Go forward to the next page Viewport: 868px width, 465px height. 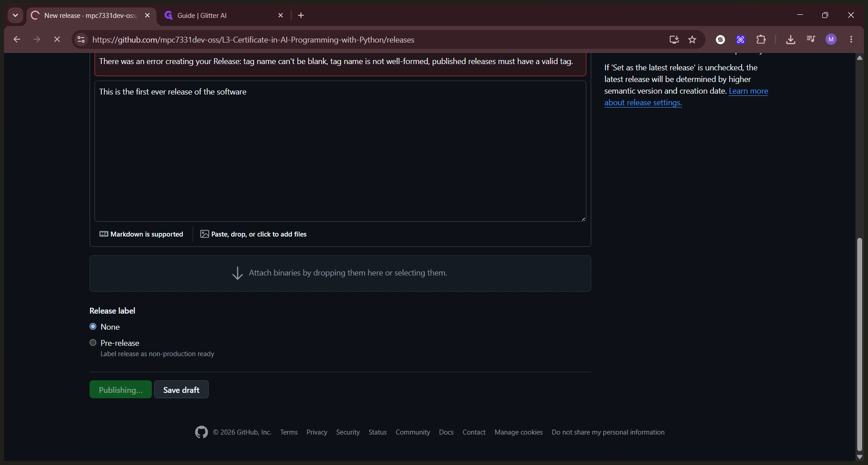tap(37, 39)
